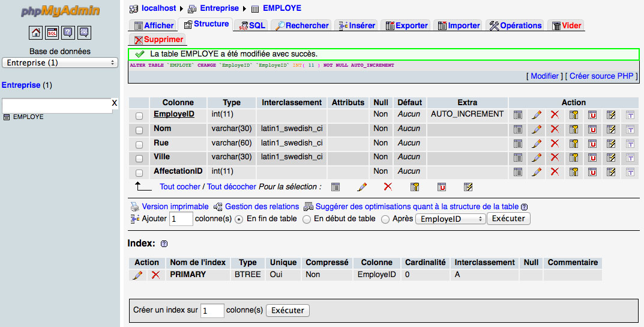Edit the Nom column with pencil icon
The height and width of the screenshot is (327, 644).
point(537,129)
